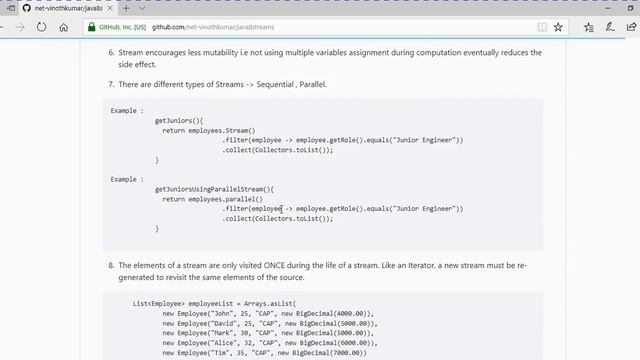Click 'return employees.parallel()' line
Image resolution: width=640 pixels, height=360 pixels.
[x=212, y=199]
